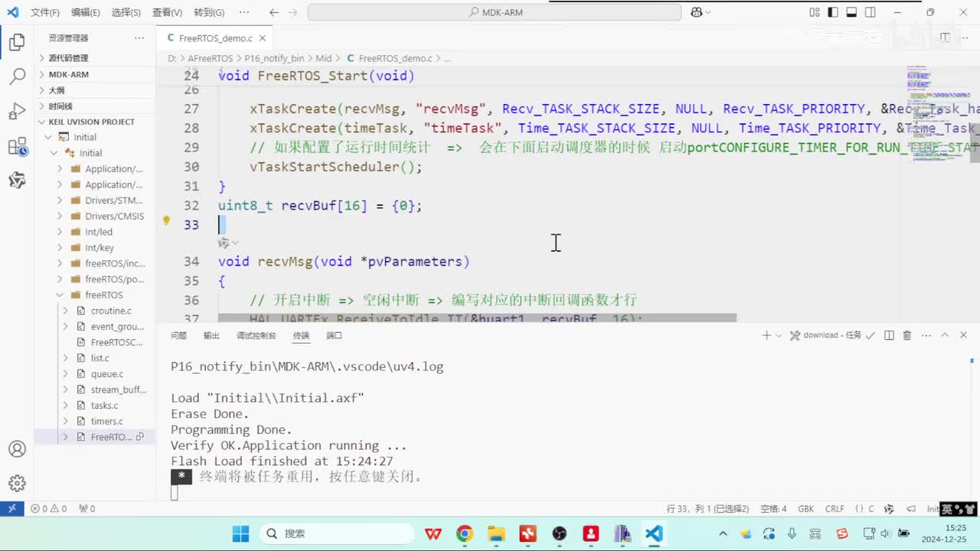Click the lightbulb code action on line 33
Viewport: 980px width, 551px height.
pyautogui.click(x=166, y=221)
